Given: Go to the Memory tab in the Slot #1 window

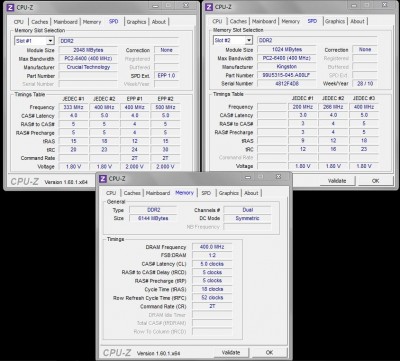Looking at the screenshot, I should pos(92,22).
